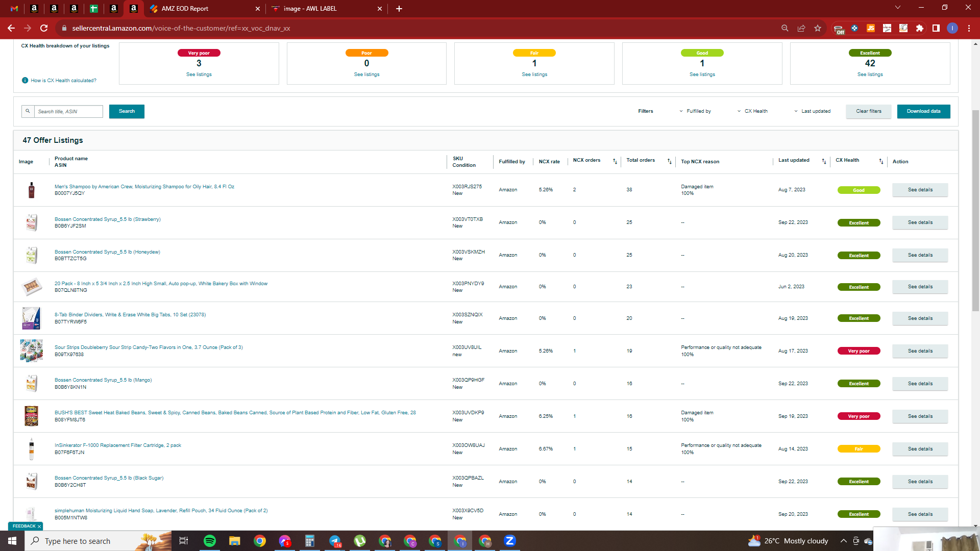Click Clear filters
980x551 pixels.
(869, 111)
